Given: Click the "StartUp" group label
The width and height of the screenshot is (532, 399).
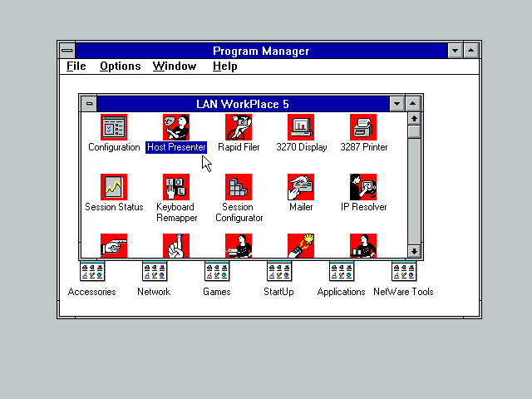Looking at the screenshot, I should click(x=279, y=292).
